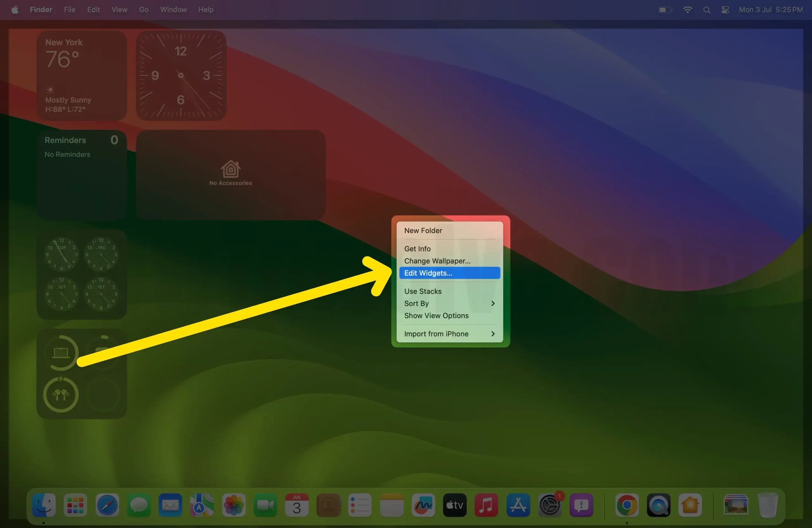Toggle Use Stacks in the context menu
This screenshot has width=812, height=528.
pyautogui.click(x=423, y=291)
